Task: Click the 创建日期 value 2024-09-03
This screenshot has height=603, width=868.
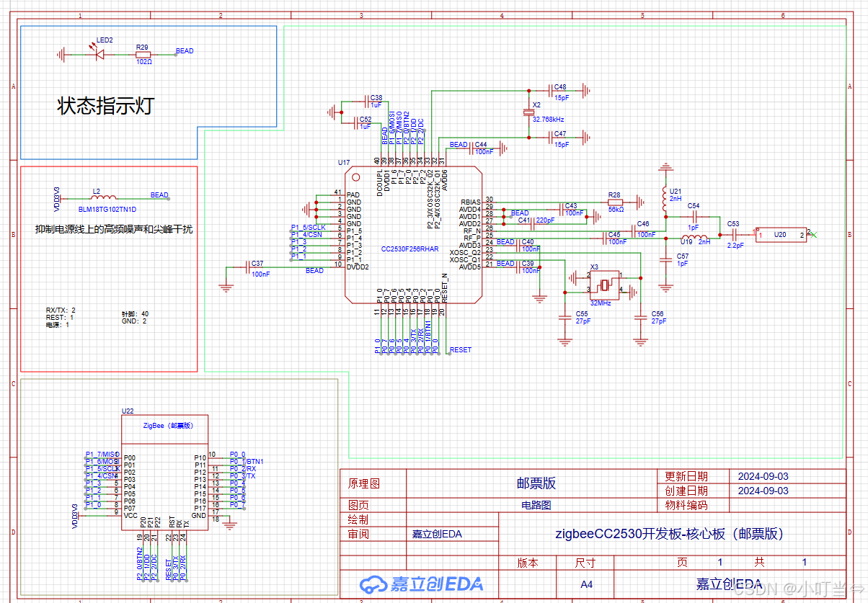Action: click(x=763, y=491)
